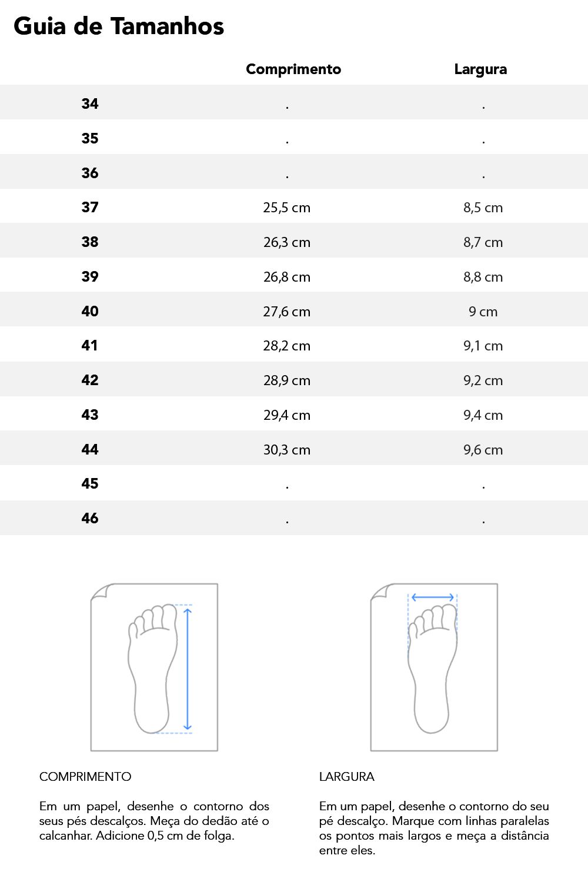Click the LARGURA instructions heading
588x882 pixels.
pyautogui.click(x=347, y=776)
